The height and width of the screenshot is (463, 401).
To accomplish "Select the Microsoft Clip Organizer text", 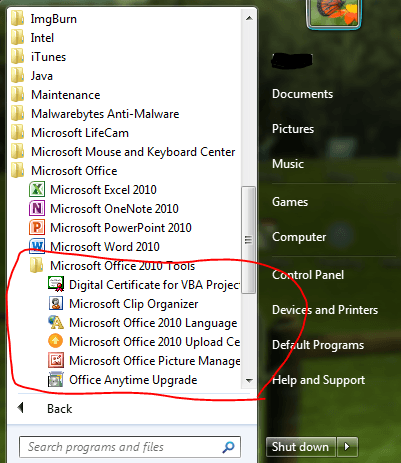I will tap(134, 304).
